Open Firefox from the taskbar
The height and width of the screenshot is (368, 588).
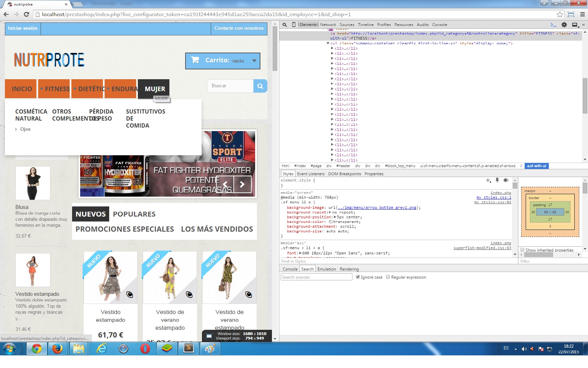(x=57, y=349)
